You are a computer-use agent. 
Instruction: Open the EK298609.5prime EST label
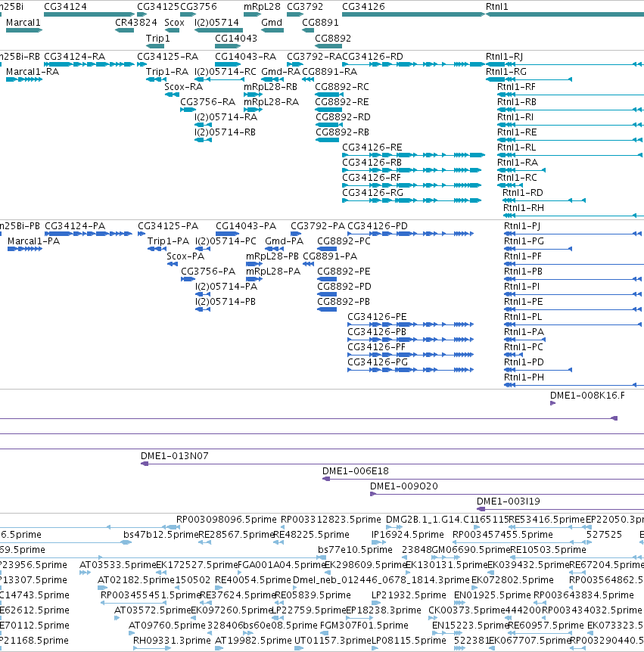click(x=366, y=565)
